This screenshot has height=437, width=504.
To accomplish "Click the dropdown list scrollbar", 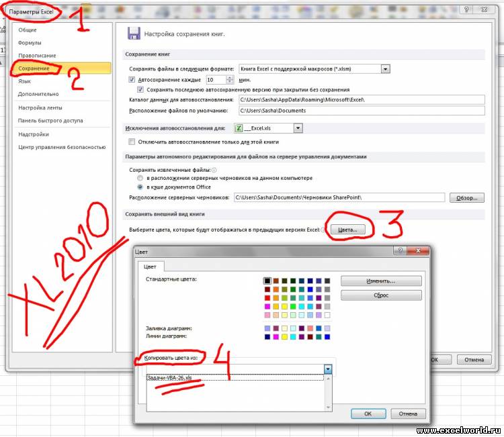I will tap(328, 393).
